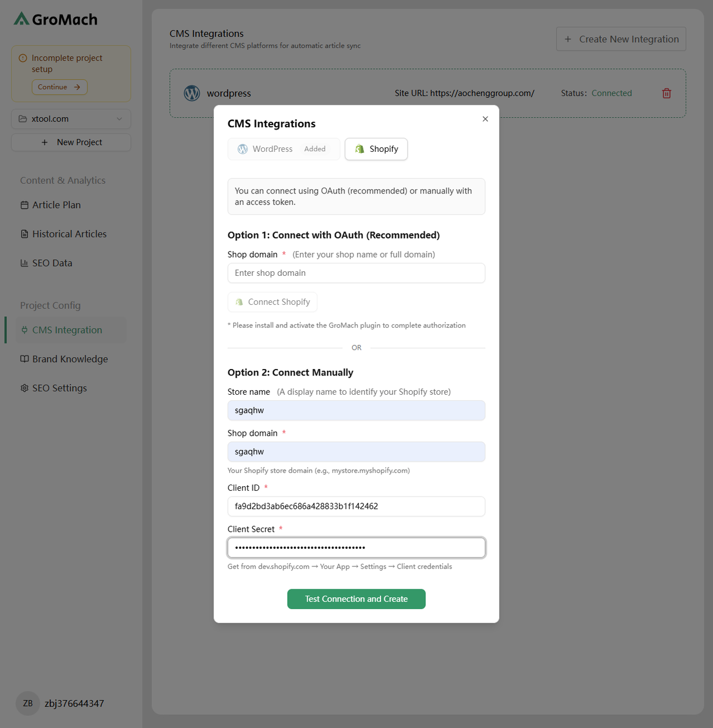Expand the xtool.com project dropdown
Viewport: 713px width, 728px height.
tap(71, 119)
